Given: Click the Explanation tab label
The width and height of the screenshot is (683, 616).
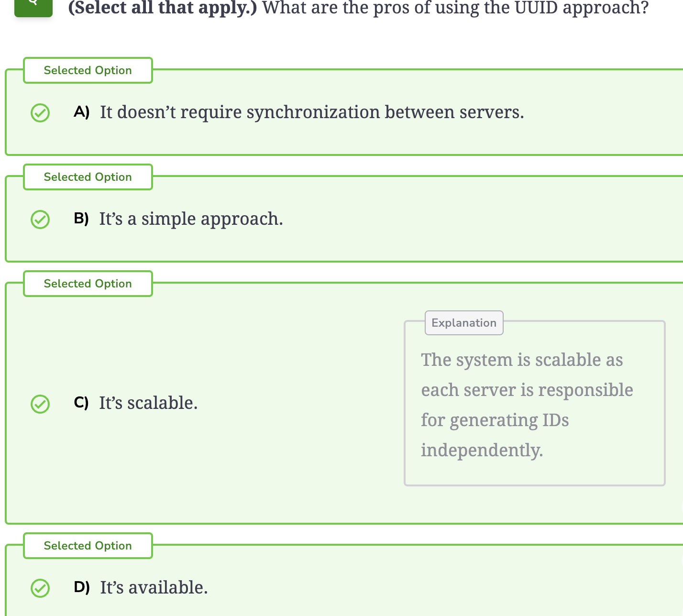Looking at the screenshot, I should 464,323.
